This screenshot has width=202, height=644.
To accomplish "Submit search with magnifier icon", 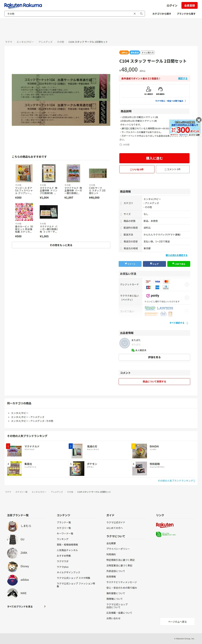I will (141, 14).
